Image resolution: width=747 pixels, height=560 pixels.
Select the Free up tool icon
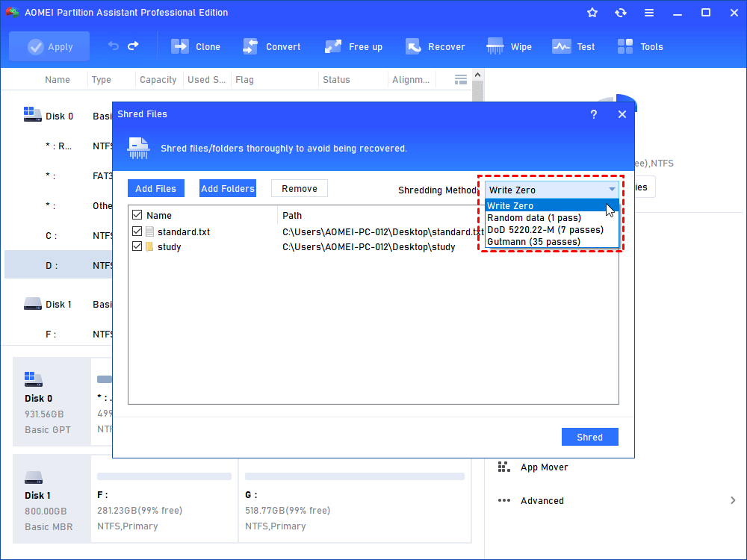333,46
